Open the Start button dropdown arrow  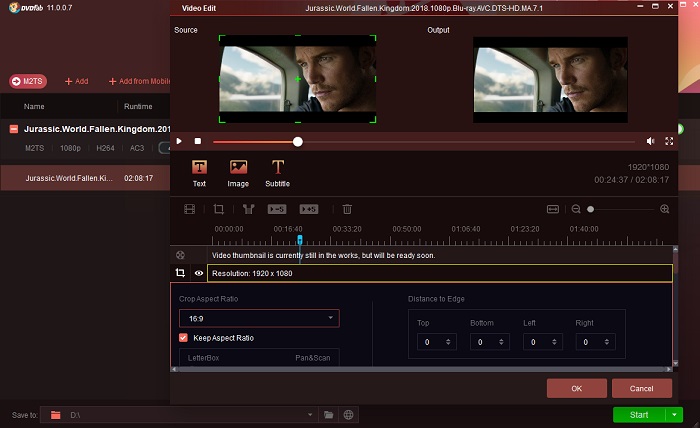click(674, 415)
